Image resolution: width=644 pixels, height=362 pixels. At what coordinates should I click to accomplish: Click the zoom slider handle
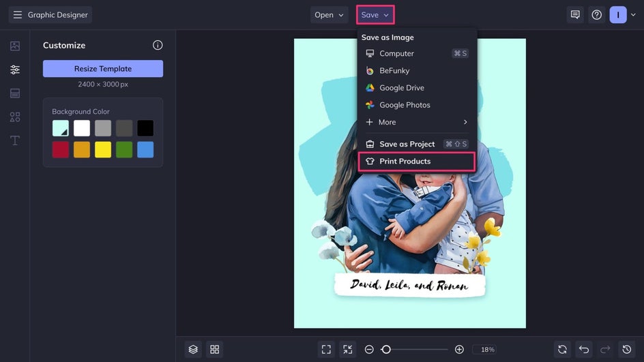(385, 349)
